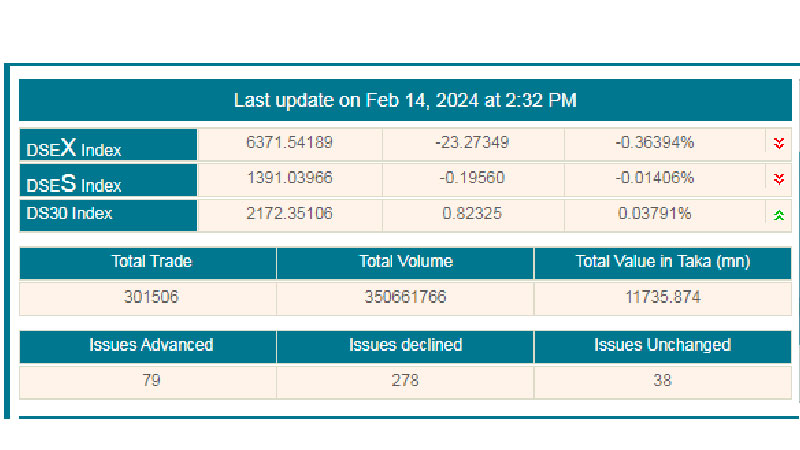The image size is (800, 450).
Task: Open the DSES Index label
Action: [74, 184]
